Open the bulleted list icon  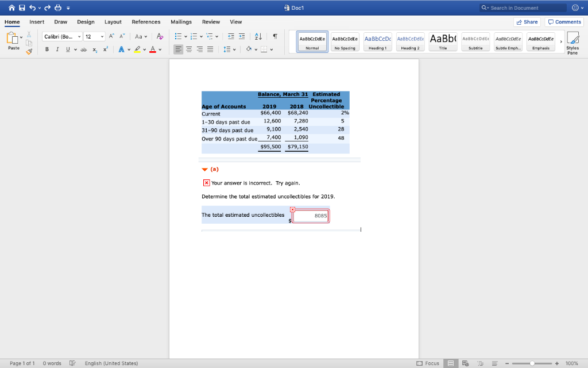point(177,36)
